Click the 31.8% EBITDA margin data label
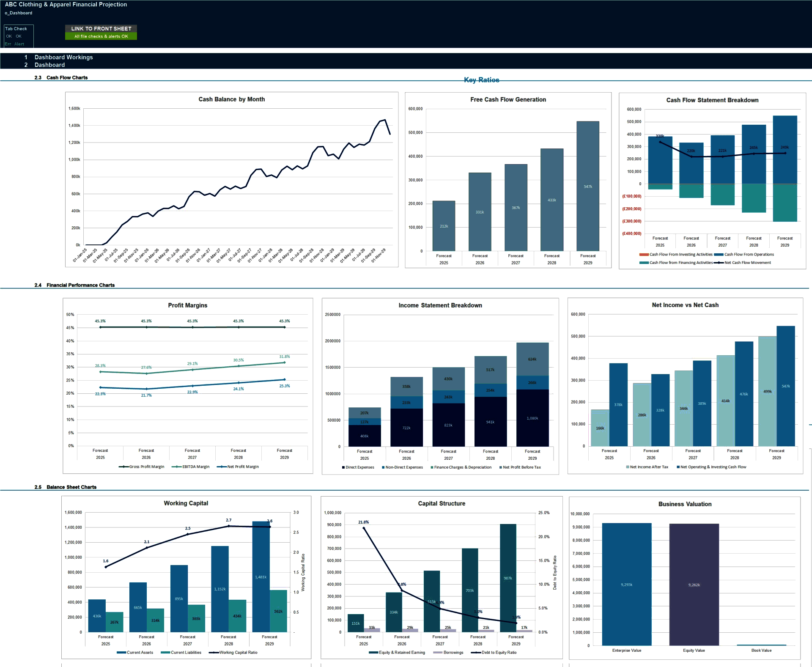This screenshot has height=667, width=812. click(x=285, y=357)
